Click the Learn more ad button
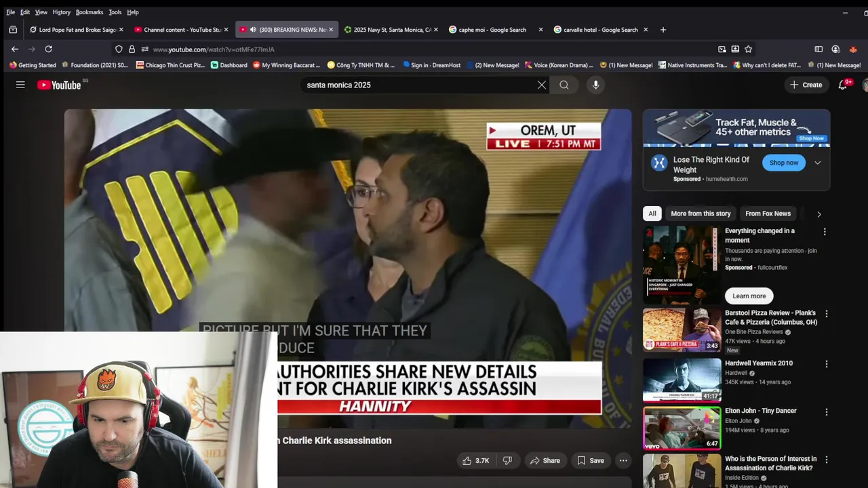This screenshot has width=868, height=488. click(749, 296)
